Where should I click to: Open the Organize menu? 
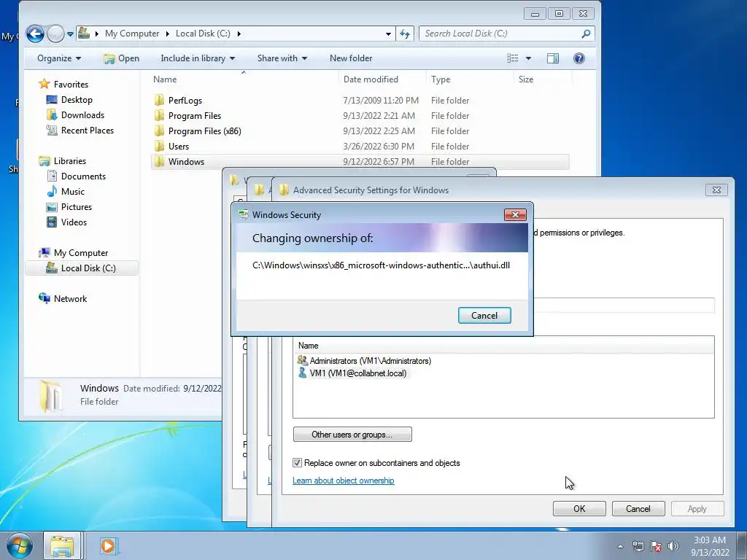click(x=59, y=58)
